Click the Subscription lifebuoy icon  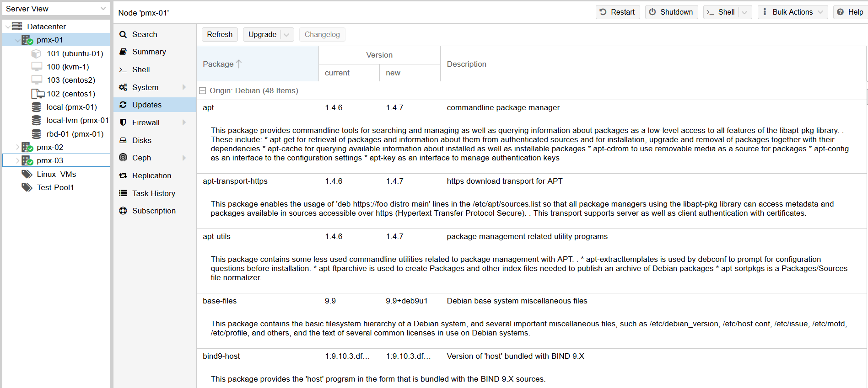pos(123,211)
